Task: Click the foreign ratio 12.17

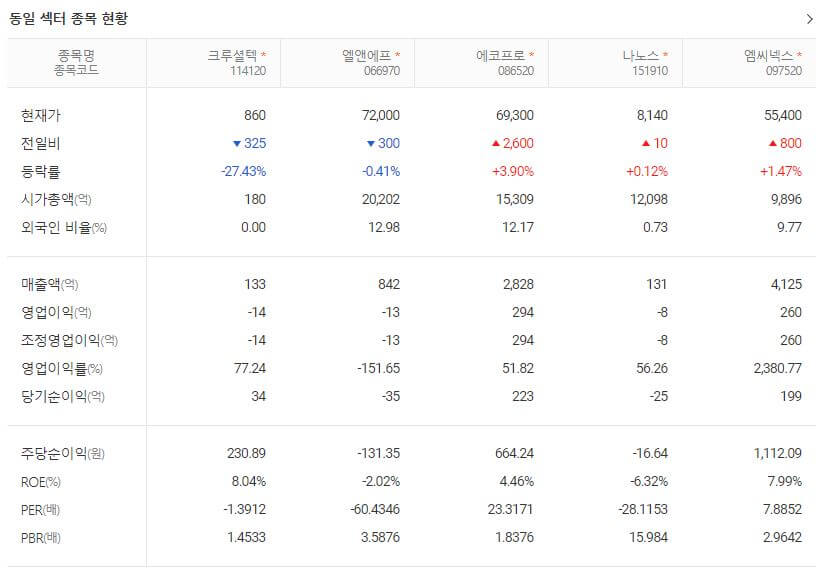Action: (518, 228)
